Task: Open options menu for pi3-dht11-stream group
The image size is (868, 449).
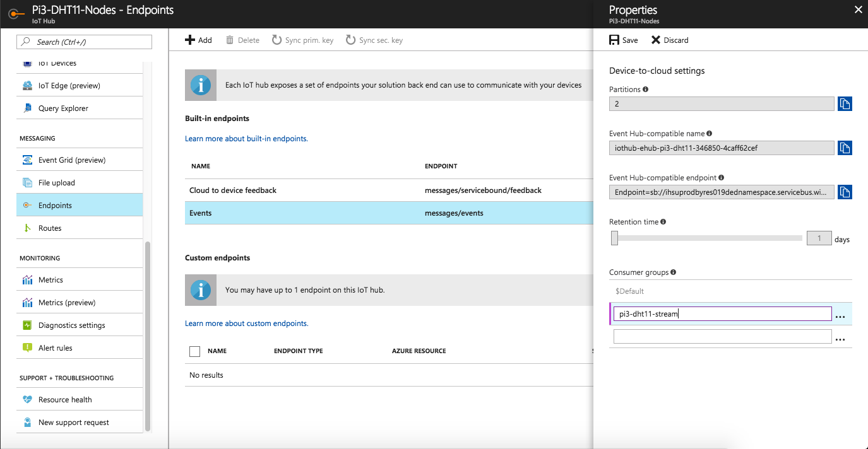Action: coord(840,317)
